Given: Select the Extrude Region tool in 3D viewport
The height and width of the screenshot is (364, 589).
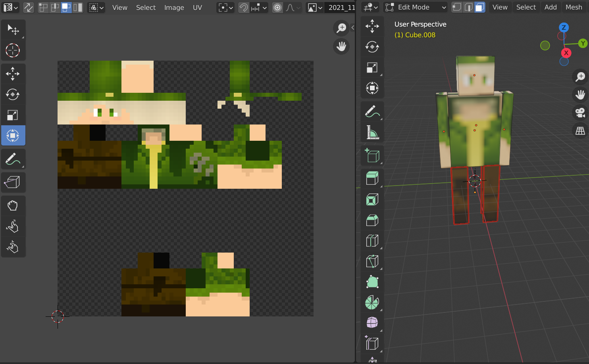Looking at the screenshot, I should (372, 178).
